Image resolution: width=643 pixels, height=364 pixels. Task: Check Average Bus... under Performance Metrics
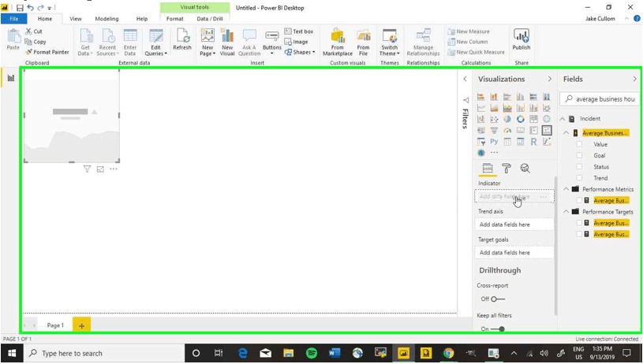(x=579, y=200)
